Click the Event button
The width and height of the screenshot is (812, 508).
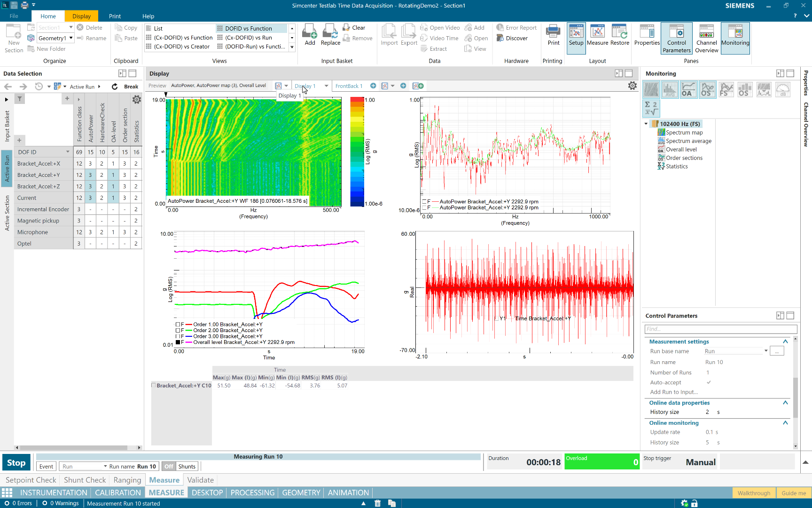[x=46, y=467]
